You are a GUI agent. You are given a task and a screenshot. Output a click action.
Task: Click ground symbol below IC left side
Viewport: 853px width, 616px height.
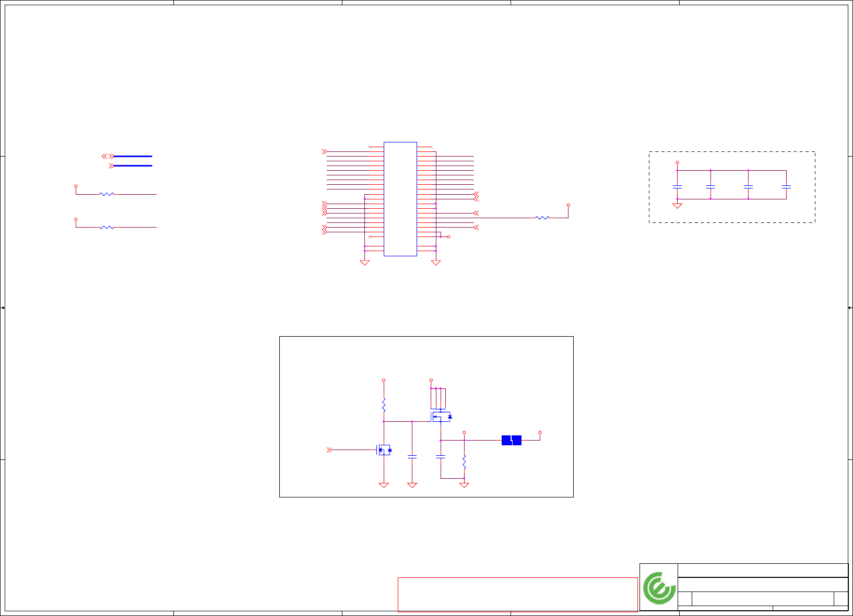[364, 263]
